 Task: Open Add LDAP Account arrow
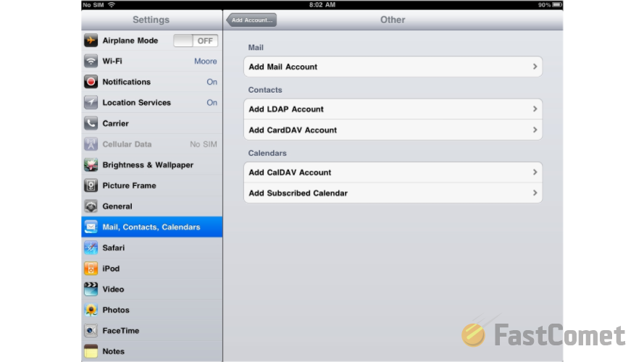[535, 109]
